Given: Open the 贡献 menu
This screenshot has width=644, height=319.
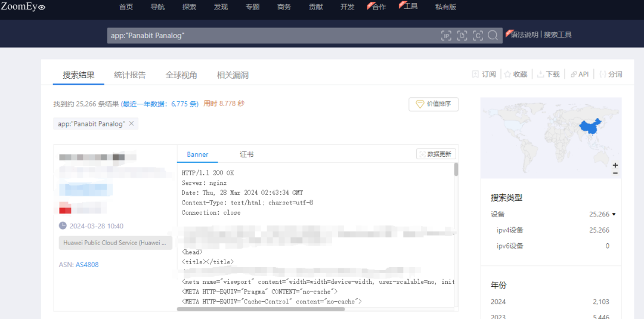Looking at the screenshot, I should coord(316,7).
